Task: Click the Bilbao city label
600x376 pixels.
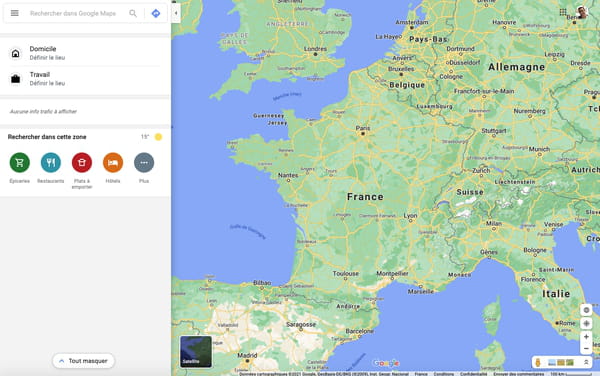Action: tap(262, 283)
